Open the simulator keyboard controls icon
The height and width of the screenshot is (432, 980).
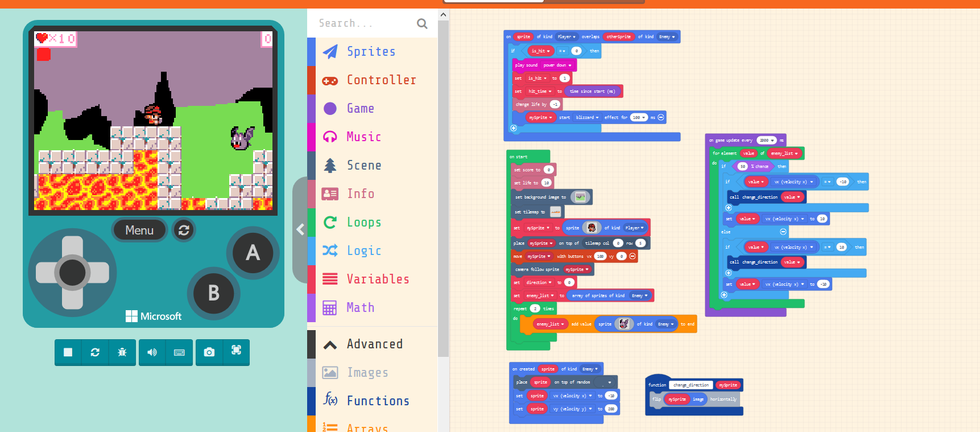click(179, 352)
